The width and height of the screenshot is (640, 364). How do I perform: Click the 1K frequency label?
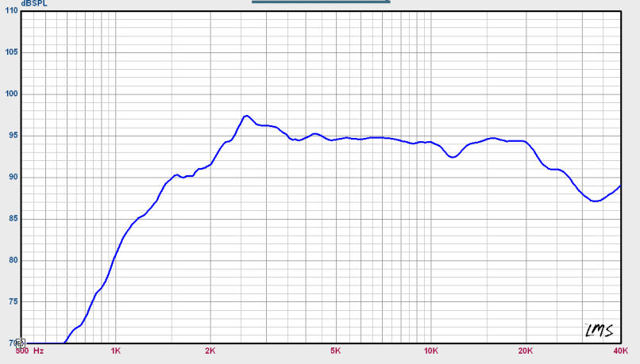pos(115,351)
